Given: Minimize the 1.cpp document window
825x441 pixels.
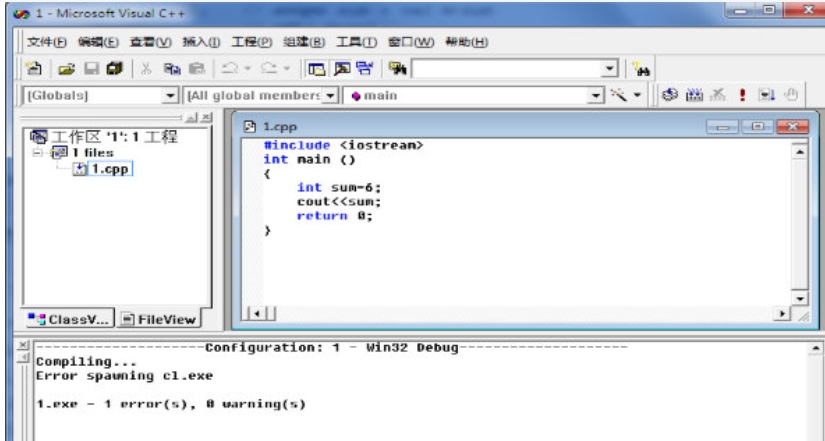Looking at the screenshot, I should [x=722, y=127].
